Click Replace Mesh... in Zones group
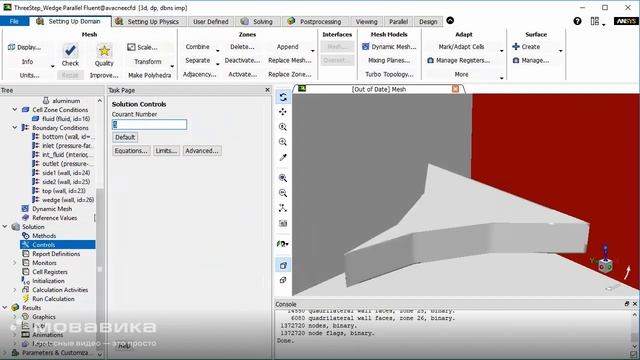The width and height of the screenshot is (640, 360). [290, 60]
